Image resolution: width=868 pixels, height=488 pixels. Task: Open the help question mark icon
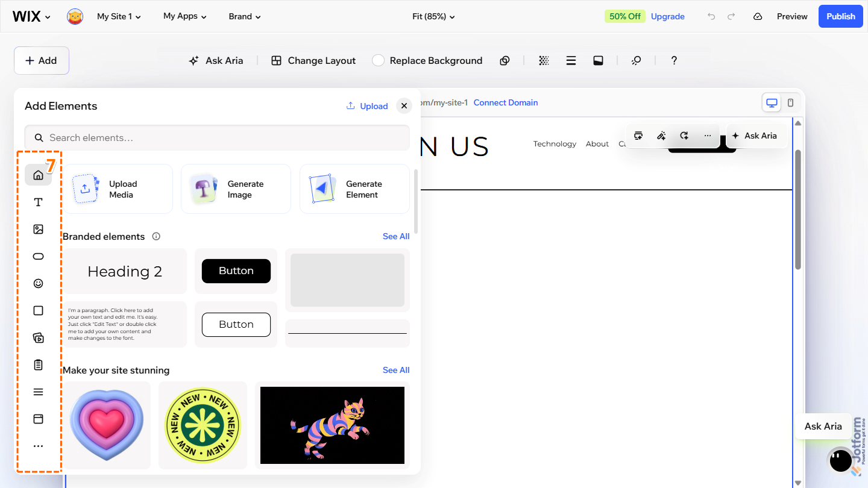(x=674, y=60)
